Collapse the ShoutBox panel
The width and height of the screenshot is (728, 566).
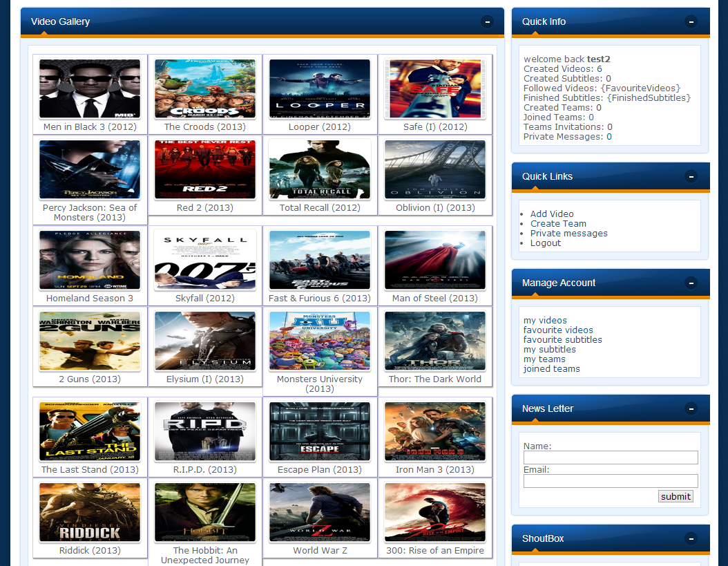(691, 538)
